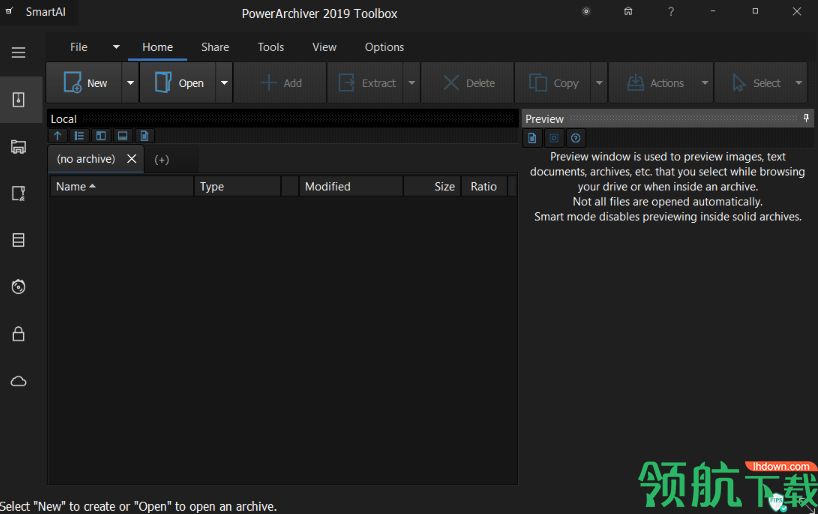This screenshot has height=514, width=818.
Task: Expand the arrow next to File
Action: click(116, 47)
